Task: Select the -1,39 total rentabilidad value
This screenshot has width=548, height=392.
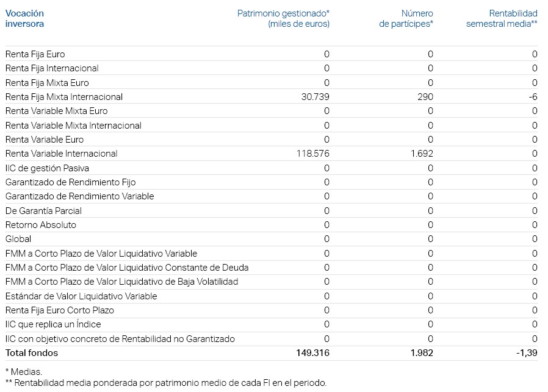Action: (x=526, y=353)
